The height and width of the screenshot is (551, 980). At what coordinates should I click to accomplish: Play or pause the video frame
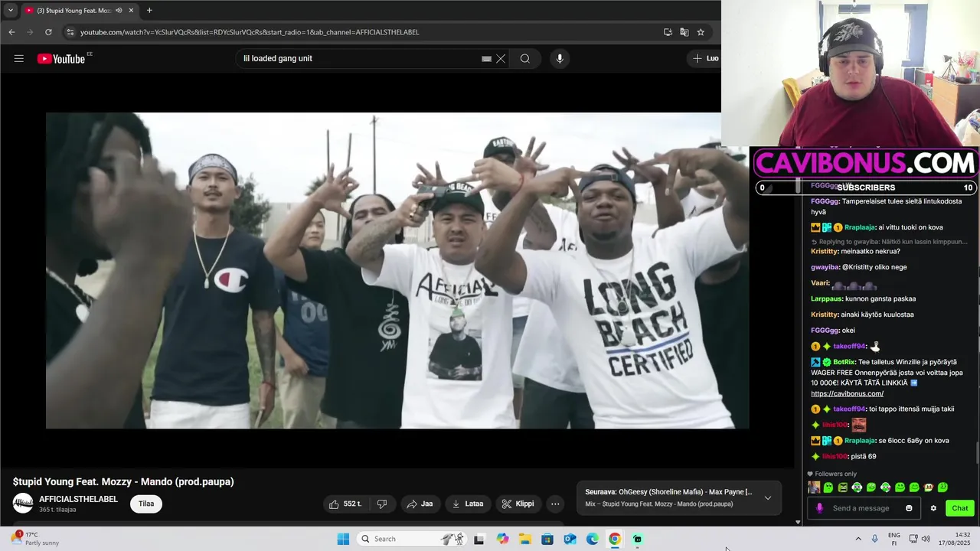pos(397,270)
